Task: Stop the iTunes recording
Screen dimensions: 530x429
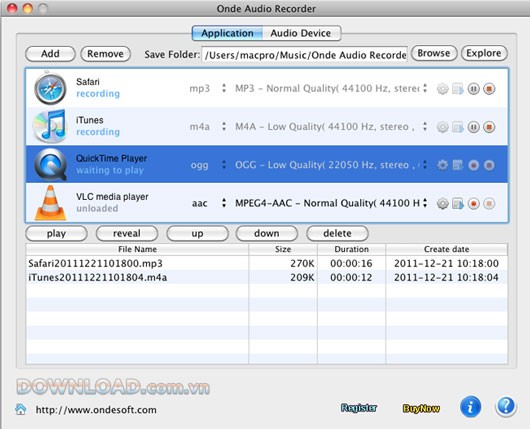Action: click(489, 127)
